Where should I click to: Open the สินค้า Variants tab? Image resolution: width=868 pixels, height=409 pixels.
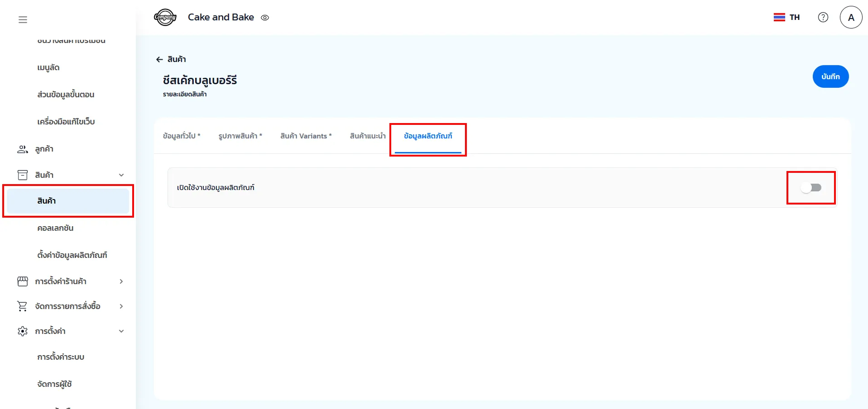pos(306,136)
